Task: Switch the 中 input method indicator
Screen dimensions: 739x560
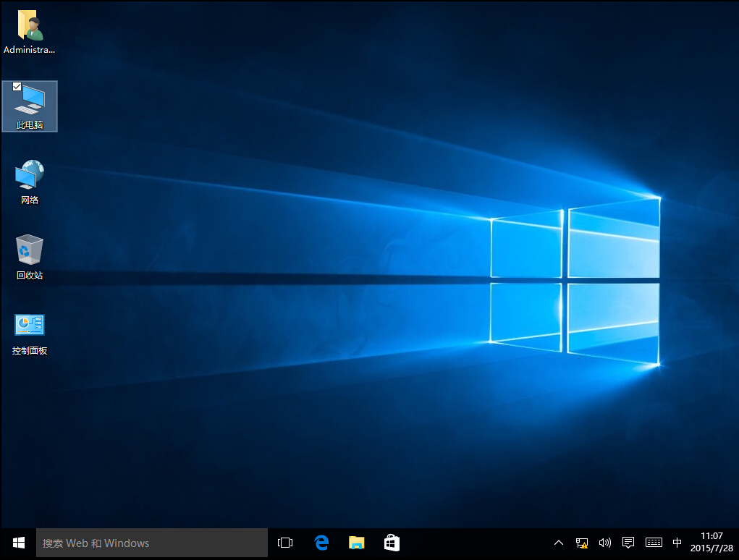Action: click(x=677, y=543)
